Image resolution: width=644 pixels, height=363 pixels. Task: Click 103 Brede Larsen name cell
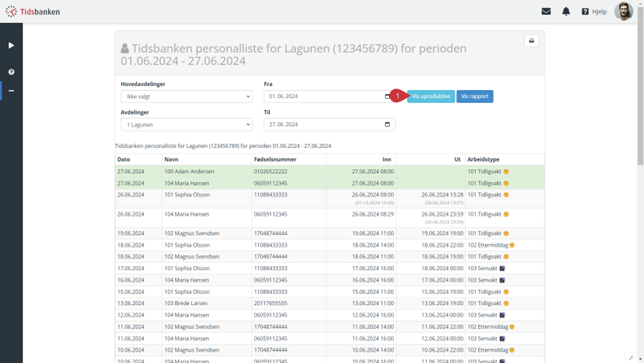click(x=186, y=304)
